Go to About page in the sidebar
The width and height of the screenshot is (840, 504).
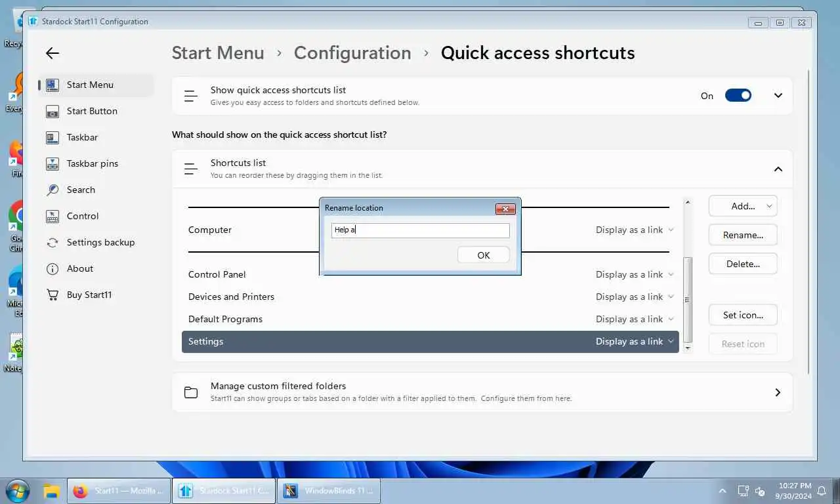tap(96, 268)
